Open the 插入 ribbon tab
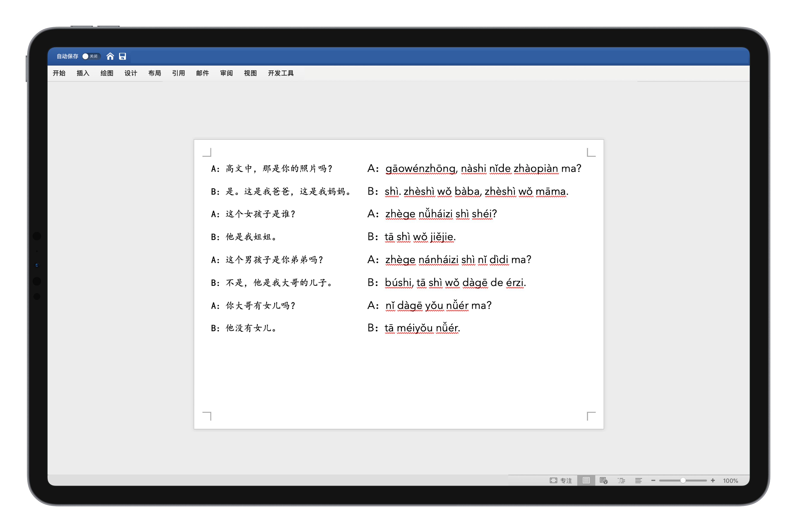Viewport: 796px width, 532px height. click(x=83, y=73)
